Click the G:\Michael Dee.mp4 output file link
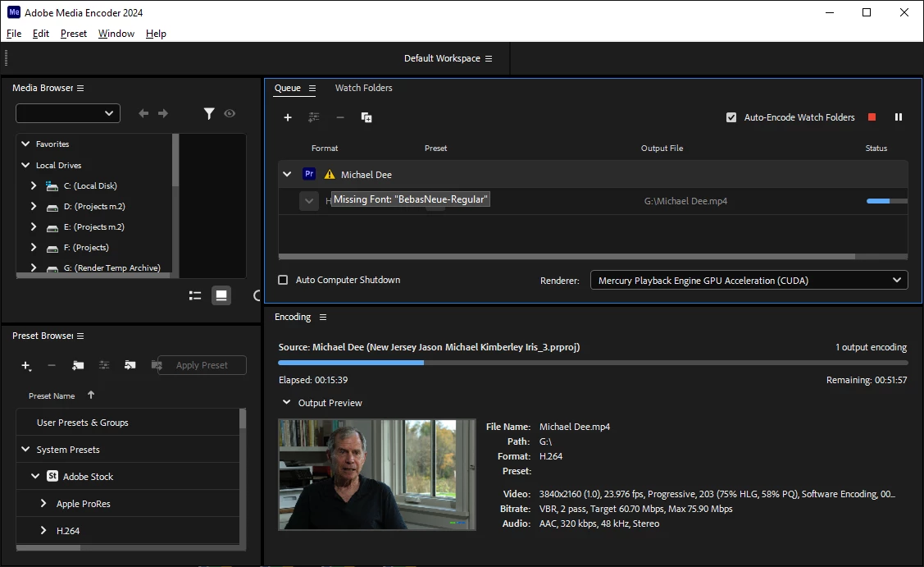Screen dimensions: 924x567 tap(685, 201)
